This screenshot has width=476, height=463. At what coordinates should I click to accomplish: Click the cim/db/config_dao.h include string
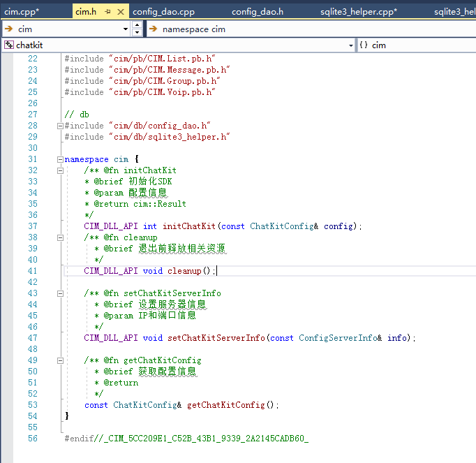click(x=160, y=126)
